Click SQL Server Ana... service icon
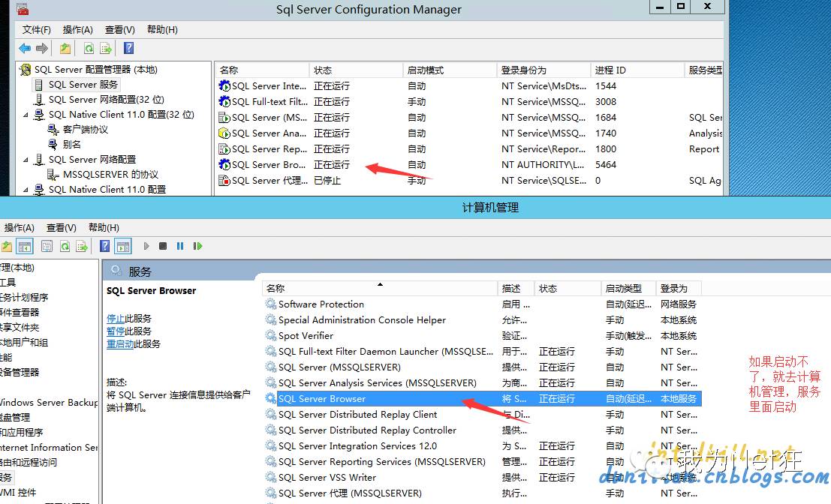Image resolution: width=831 pixels, height=504 pixels. 224,133
